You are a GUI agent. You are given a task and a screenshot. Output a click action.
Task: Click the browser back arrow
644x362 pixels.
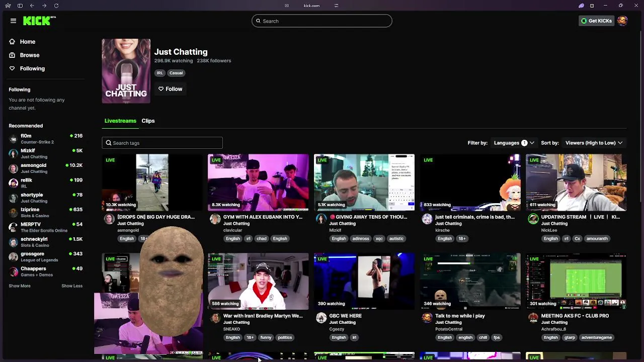(x=32, y=6)
